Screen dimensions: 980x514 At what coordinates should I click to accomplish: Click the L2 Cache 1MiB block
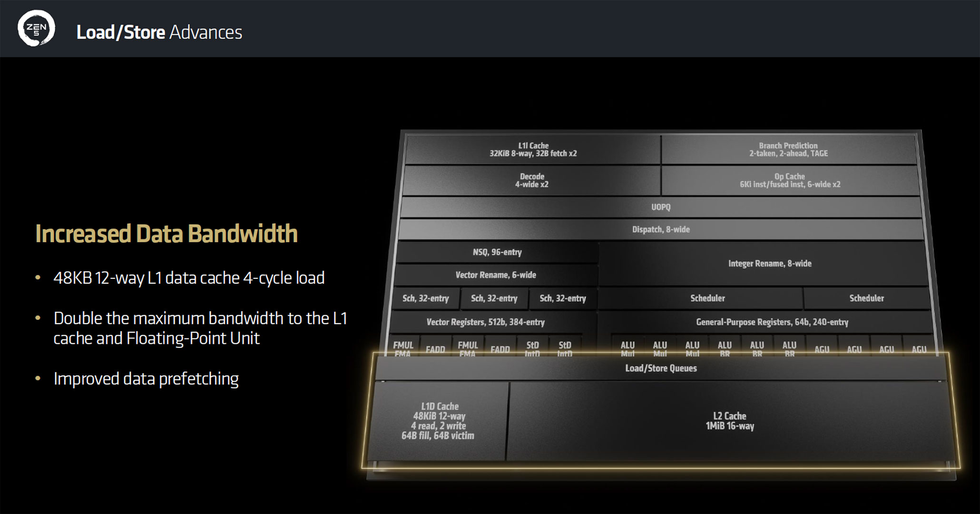729,421
